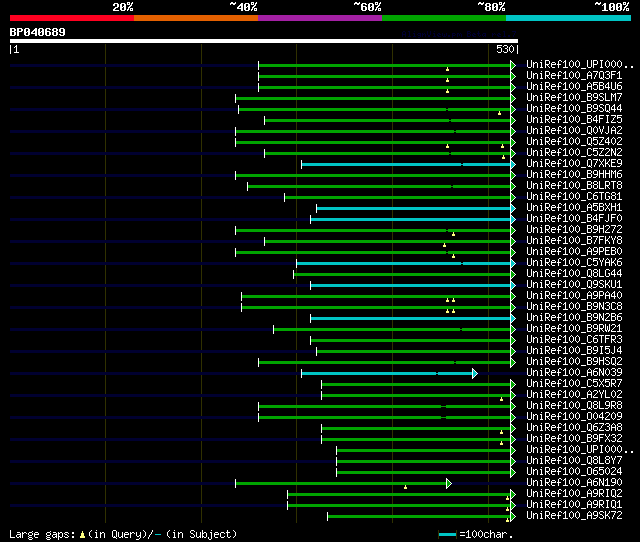
Task: Select the UniRef100_A6N039 label
Action: (574, 373)
